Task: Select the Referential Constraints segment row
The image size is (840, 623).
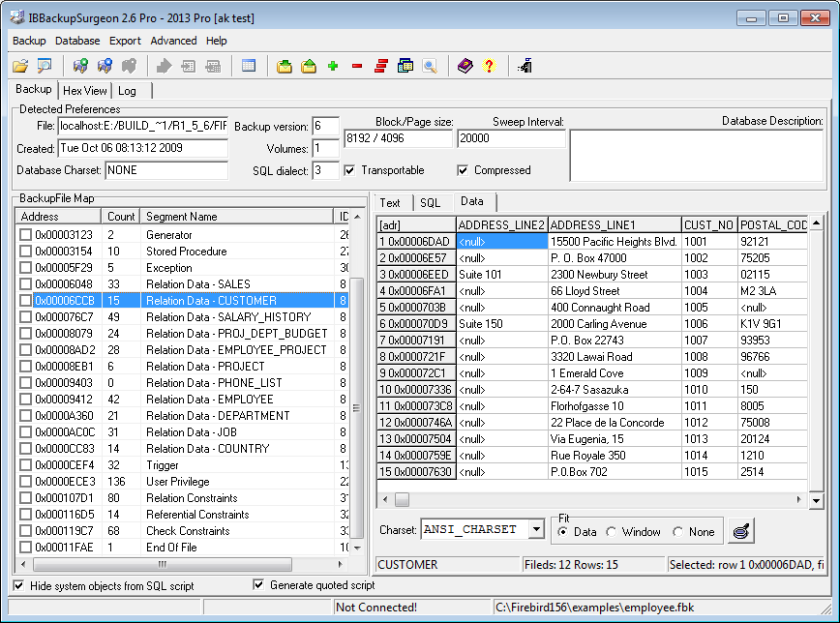Action: [182, 515]
